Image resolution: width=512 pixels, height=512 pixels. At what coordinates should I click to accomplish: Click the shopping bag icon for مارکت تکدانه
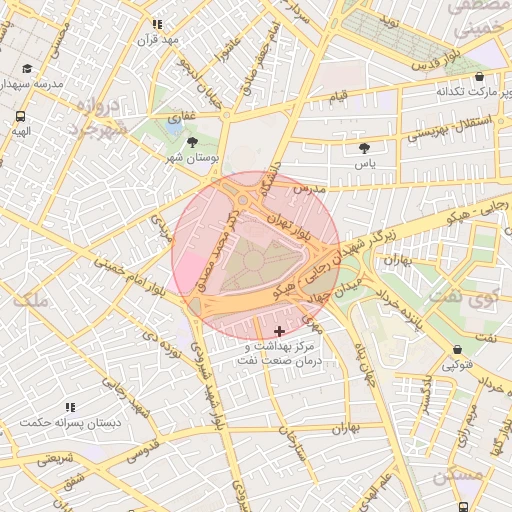(479, 76)
